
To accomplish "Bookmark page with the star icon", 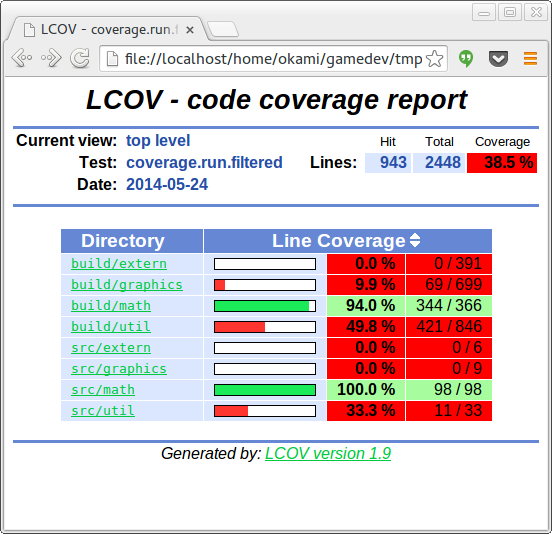I will point(434,58).
